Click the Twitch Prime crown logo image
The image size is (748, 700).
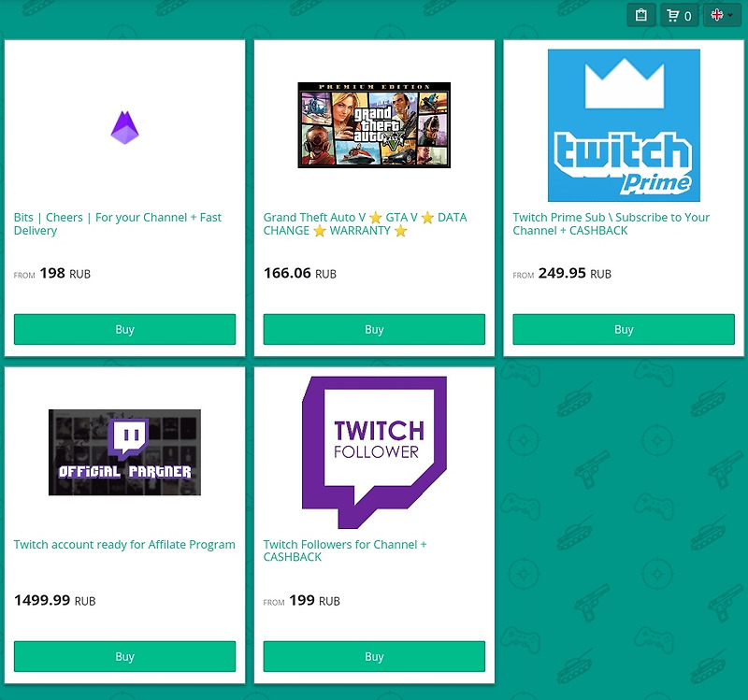(x=624, y=125)
